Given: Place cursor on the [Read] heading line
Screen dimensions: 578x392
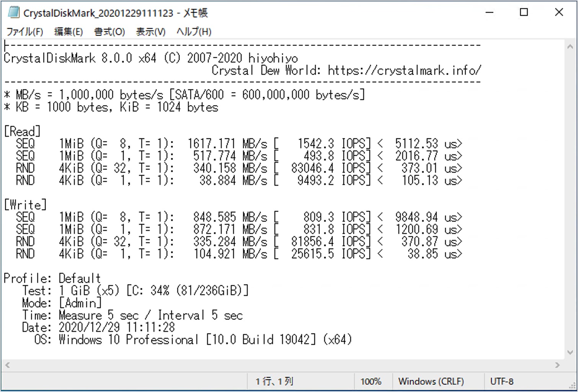Looking at the screenshot, I should pyautogui.click(x=22, y=132).
